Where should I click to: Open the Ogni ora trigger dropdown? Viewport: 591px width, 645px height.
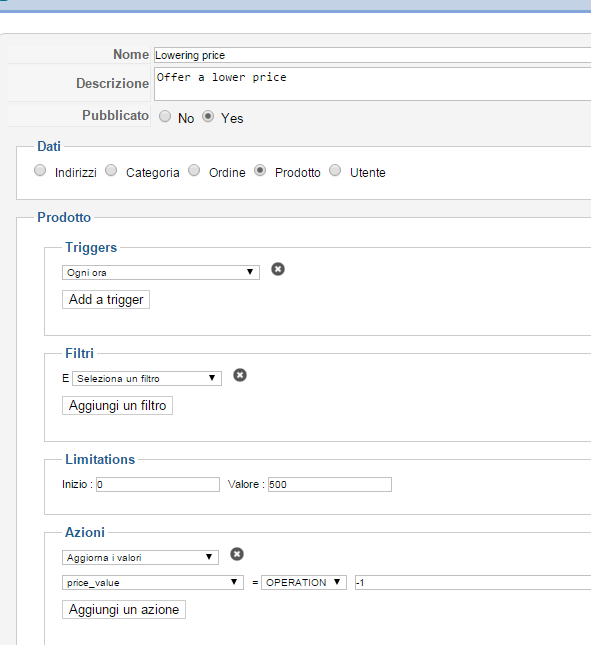(x=161, y=272)
